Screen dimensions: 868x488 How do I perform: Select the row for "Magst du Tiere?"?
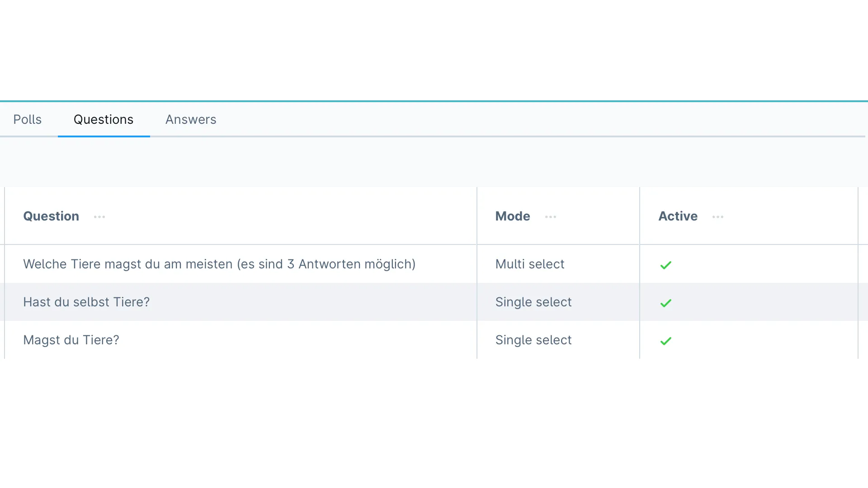71,340
